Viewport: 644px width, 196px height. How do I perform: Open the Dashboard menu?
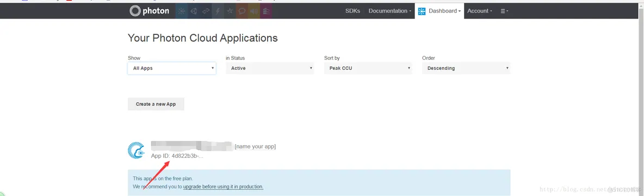439,11
